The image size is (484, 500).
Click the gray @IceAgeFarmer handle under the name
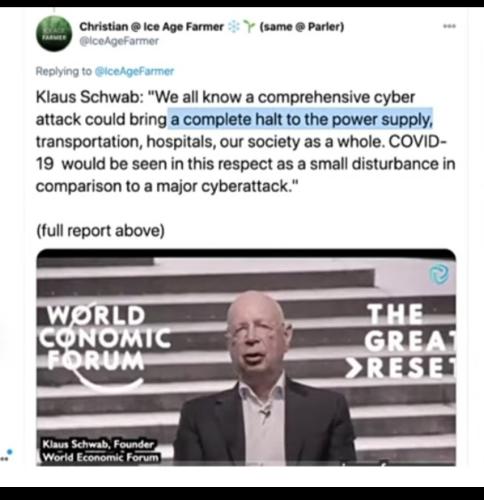(x=119, y=41)
